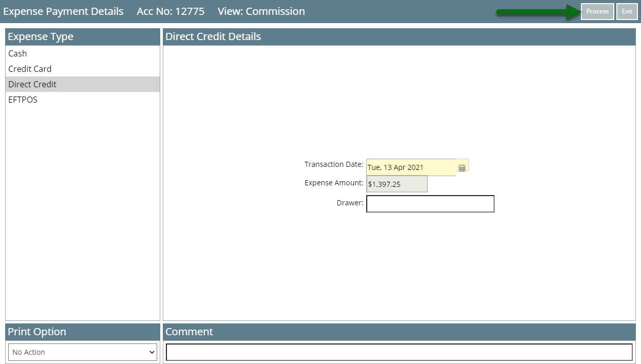Select the Direct Credit expense type
Image resolution: width=641 pixels, height=364 pixels.
tap(83, 84)
